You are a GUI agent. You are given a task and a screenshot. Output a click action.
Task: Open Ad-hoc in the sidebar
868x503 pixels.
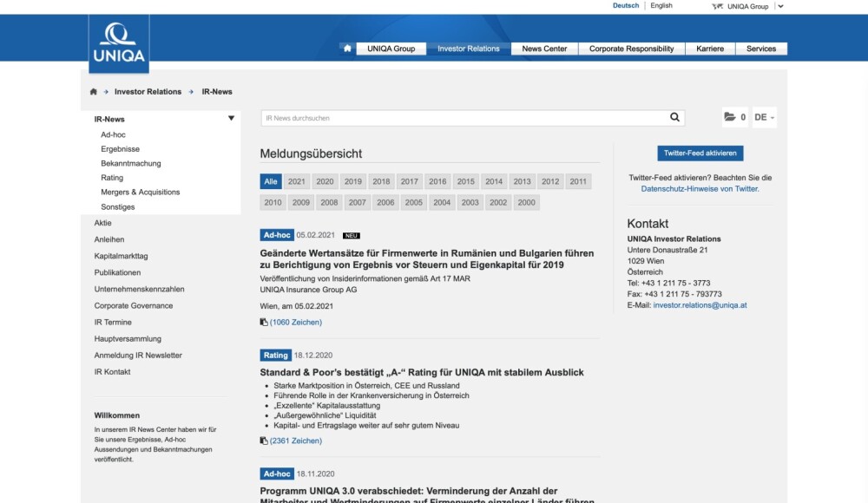point(113,134)
